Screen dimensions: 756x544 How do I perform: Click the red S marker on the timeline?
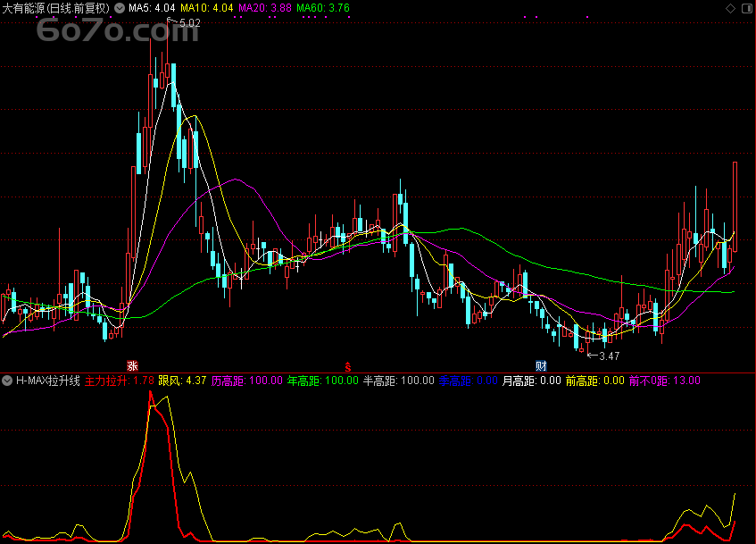click(347, 367)
